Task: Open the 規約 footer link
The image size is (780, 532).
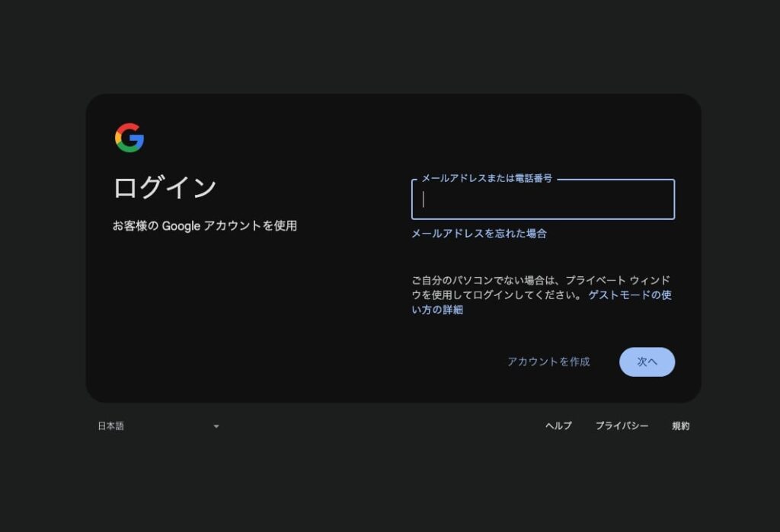Action: [680, 426]
